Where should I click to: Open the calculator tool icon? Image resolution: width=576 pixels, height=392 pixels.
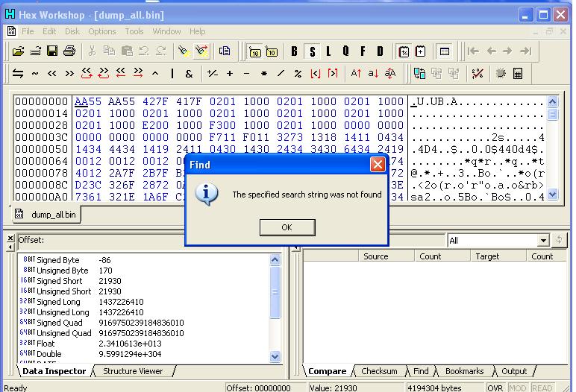click(x=518, y=74)
